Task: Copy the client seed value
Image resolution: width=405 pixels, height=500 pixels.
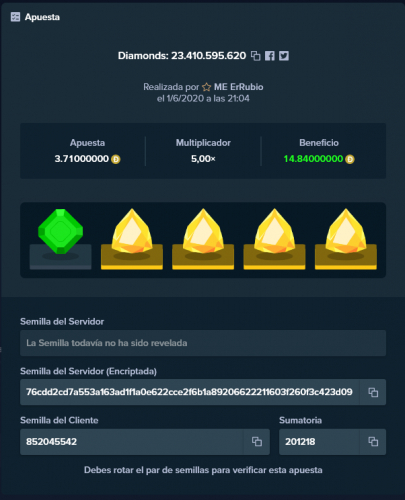Action: point(256,442)
